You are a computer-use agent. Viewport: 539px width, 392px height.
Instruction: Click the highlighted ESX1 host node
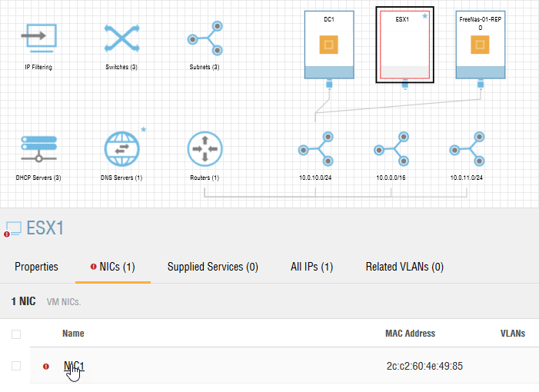click(404, 45)
